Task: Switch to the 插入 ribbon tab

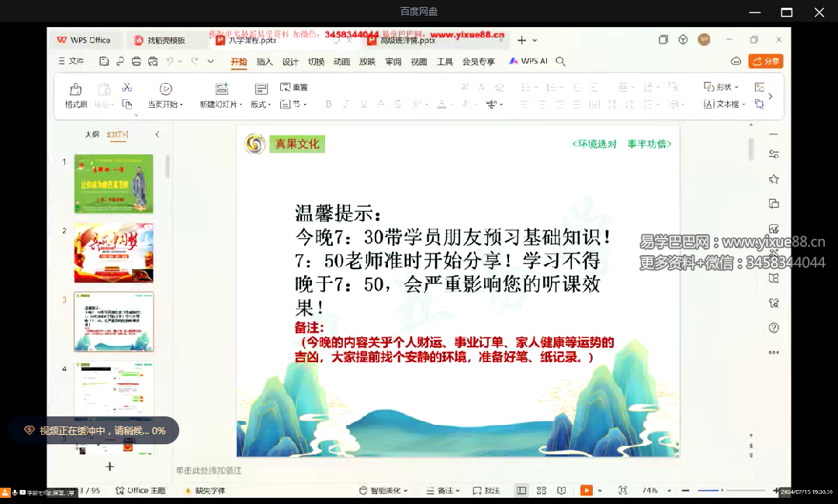Action: 264,60
